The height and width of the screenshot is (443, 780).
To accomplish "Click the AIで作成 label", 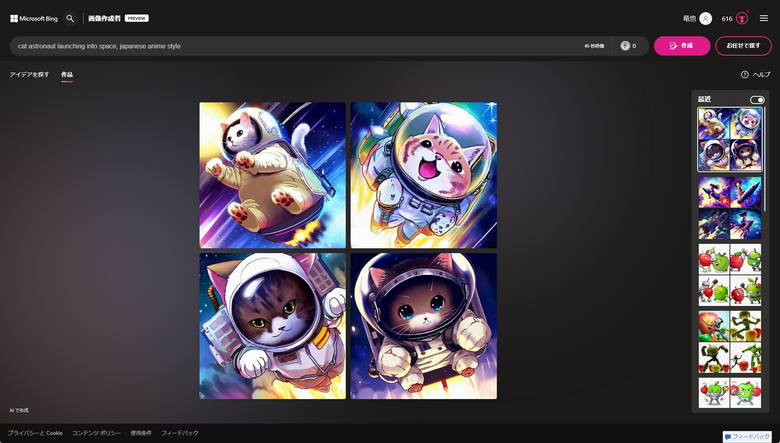I will pos(19,410).
